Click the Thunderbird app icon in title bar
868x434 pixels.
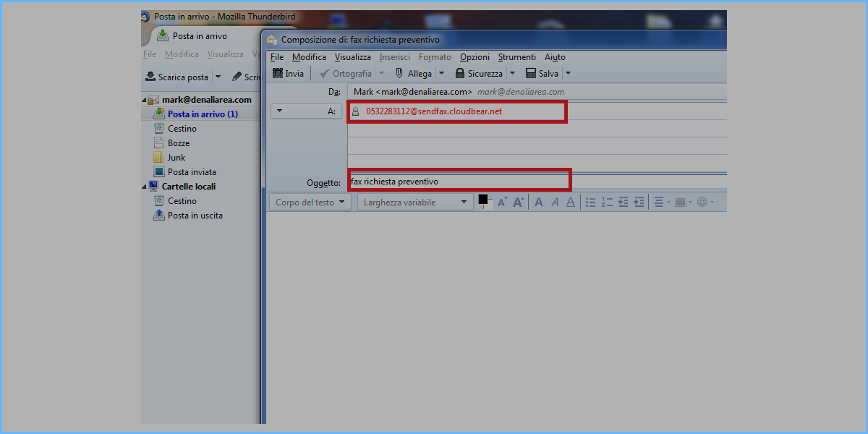pos(145,17)
